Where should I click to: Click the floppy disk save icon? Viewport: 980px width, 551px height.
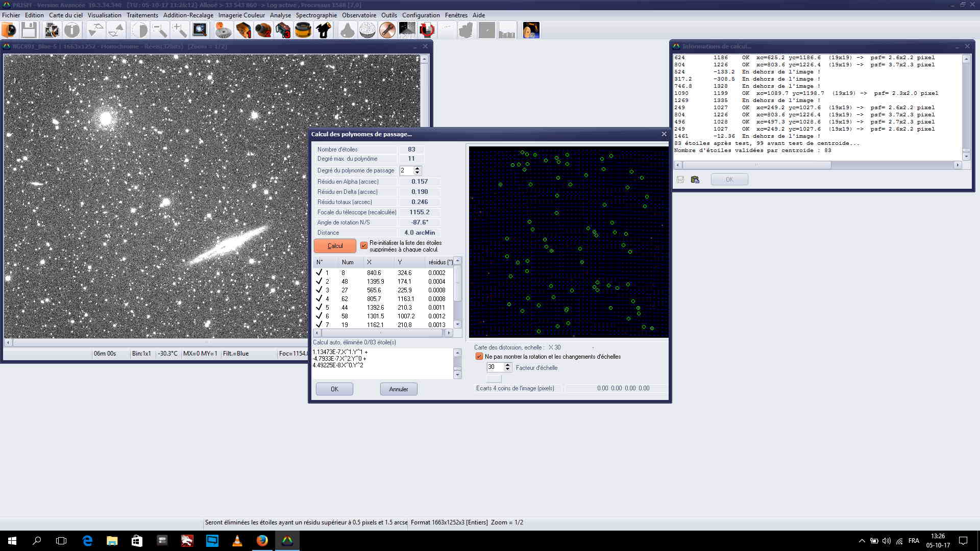click(29, 31)
